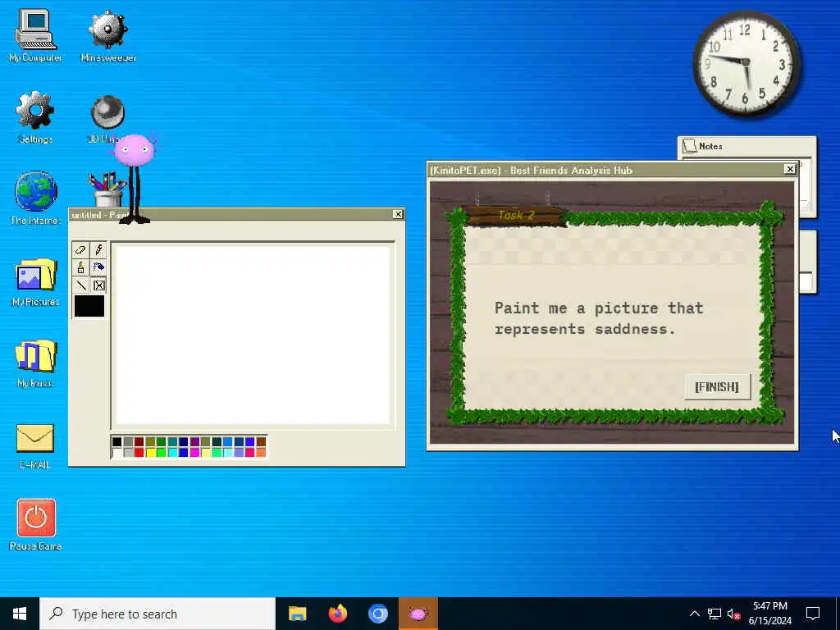
Task: Pick the black color in the palette
Action: pyautogui.click(x=116, y=442)
